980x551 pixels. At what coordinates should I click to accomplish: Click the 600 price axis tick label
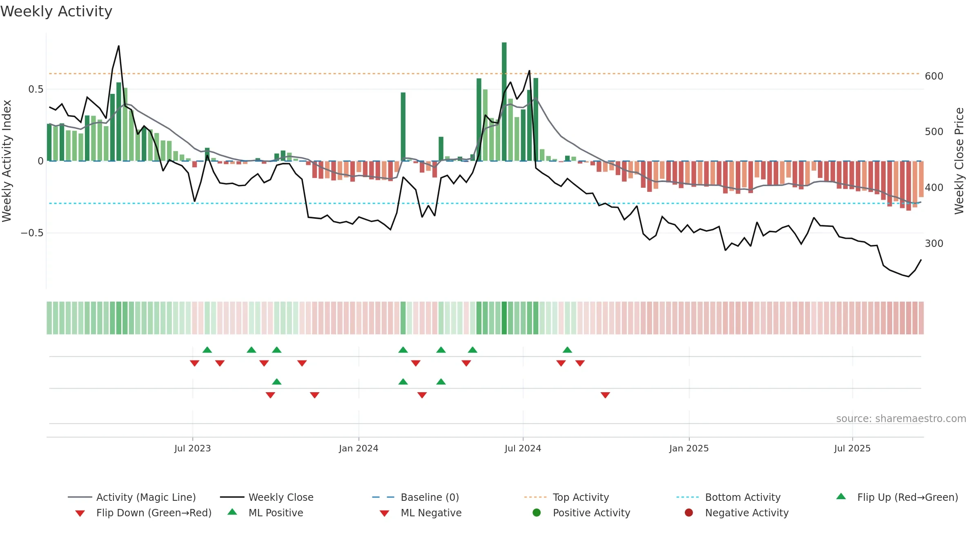[934, 76]
